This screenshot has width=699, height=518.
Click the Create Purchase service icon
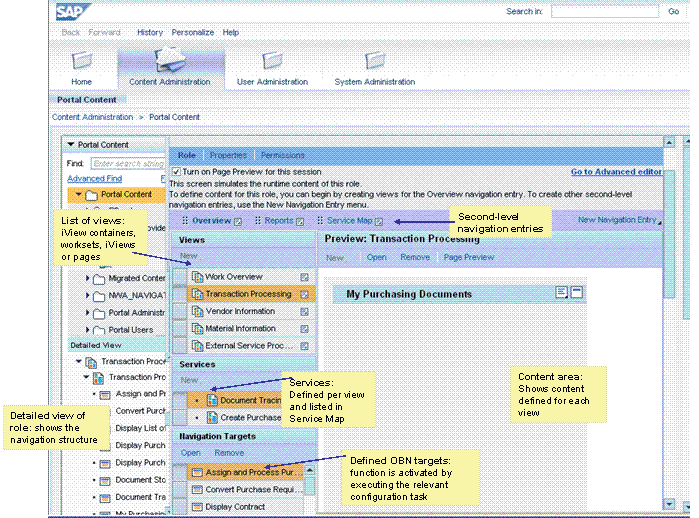pos(212,418)
